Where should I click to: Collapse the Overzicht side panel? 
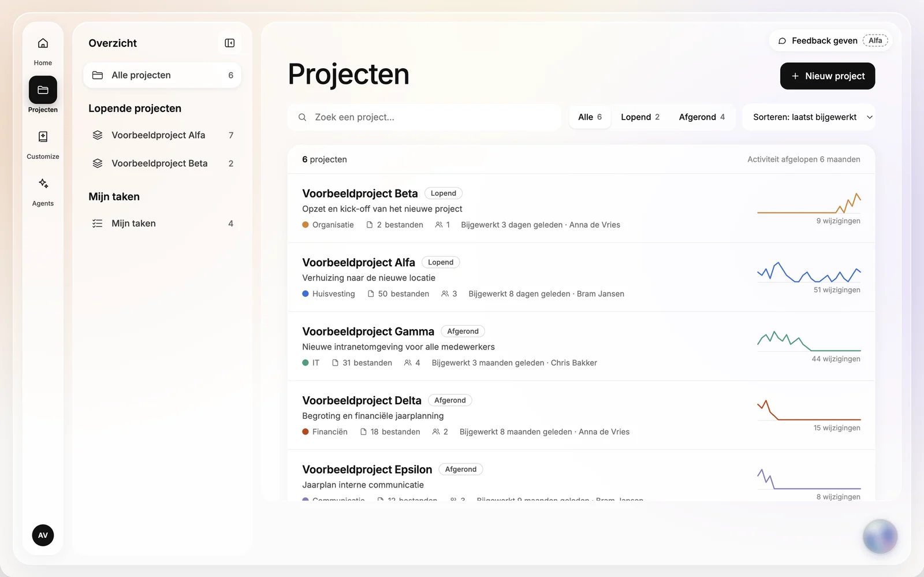click(x=230, y=43)
